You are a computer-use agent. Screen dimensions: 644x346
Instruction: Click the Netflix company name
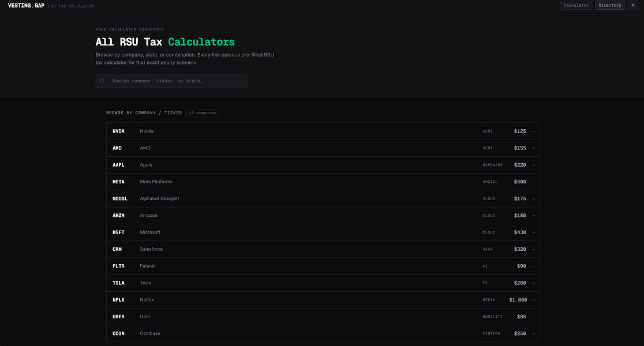[x=147, y=300]
